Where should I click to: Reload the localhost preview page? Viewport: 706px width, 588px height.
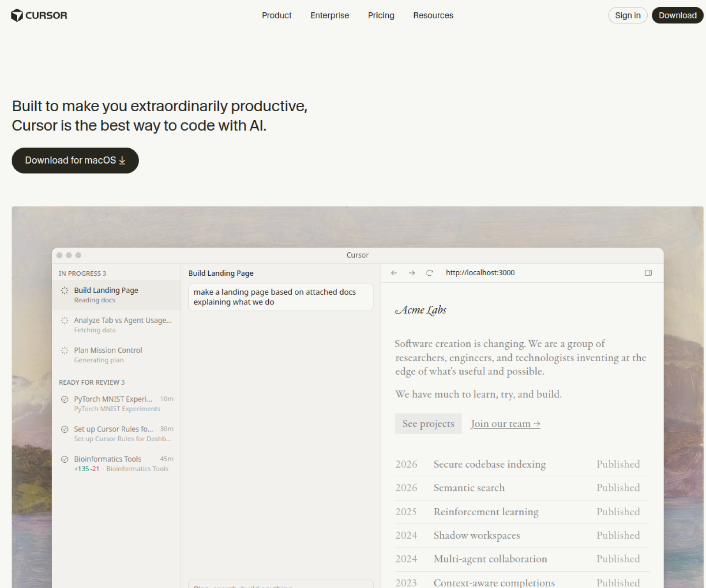[429, 273]
